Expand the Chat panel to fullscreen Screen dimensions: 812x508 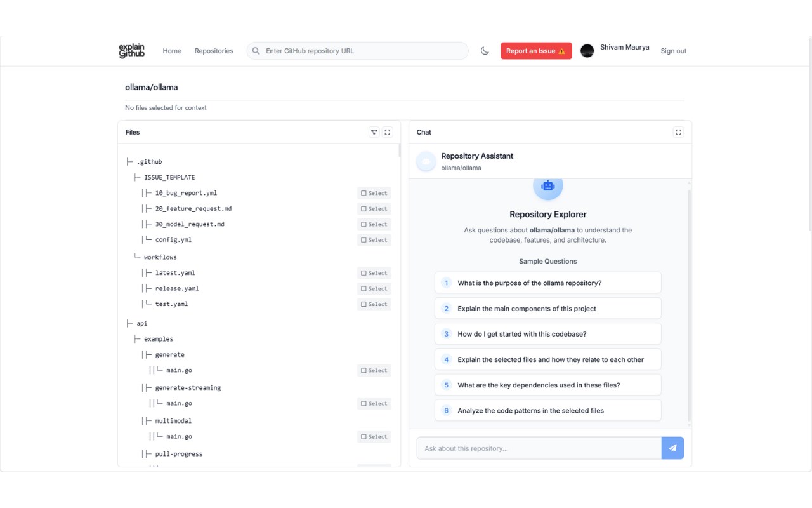coord(678,132)
